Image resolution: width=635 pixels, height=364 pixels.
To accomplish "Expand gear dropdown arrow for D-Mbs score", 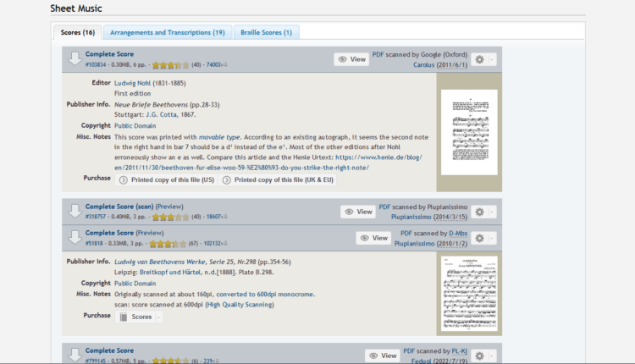I will tap(492, 238).
